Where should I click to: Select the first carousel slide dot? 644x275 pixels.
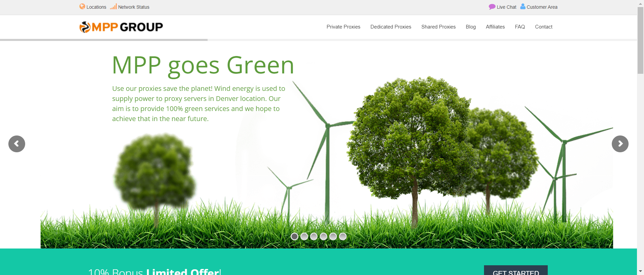click(x=294, y=236)
